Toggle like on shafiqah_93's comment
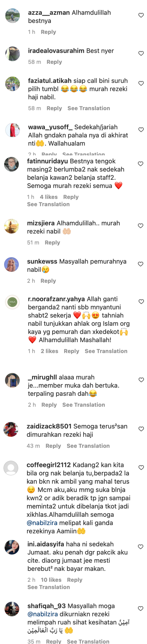This screenshot has width=147, height=644. click(141, 608)
